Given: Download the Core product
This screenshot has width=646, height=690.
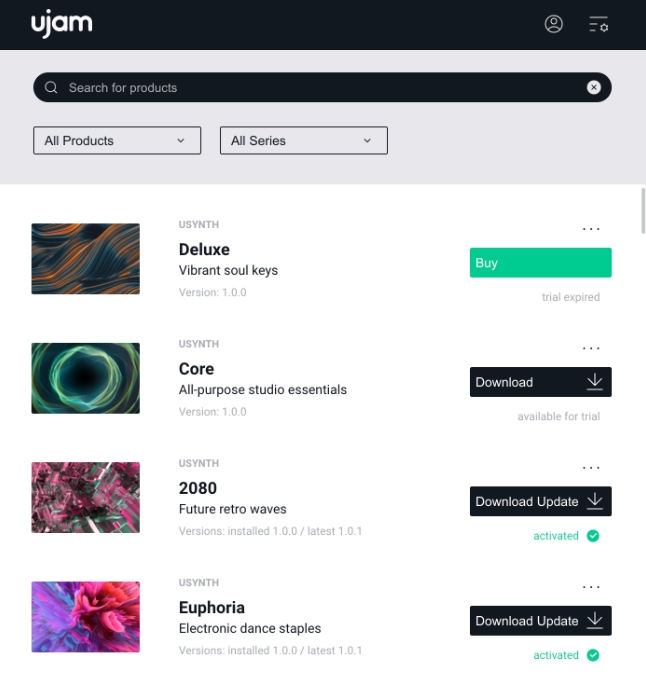Looking at the screenshot, I should coord(540,382).
